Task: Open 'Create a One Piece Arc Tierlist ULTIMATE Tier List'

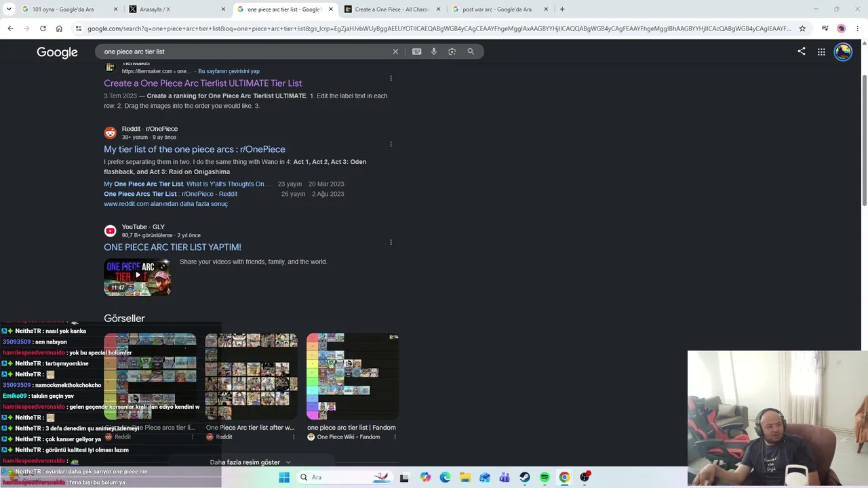Action: tap(203, 83)
